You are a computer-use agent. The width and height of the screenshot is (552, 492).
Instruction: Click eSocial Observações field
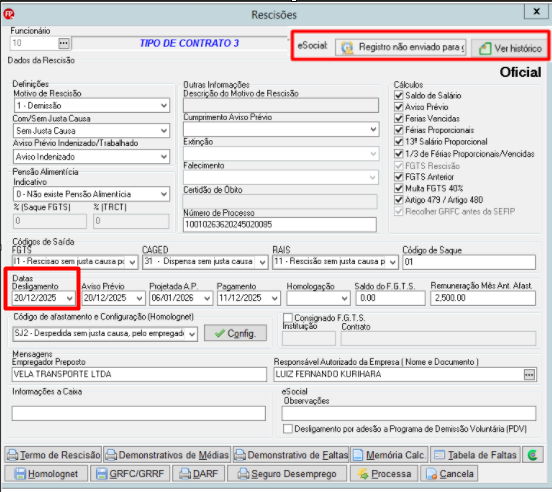point(409,414)
